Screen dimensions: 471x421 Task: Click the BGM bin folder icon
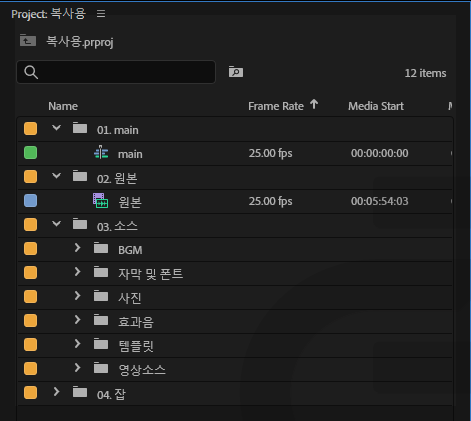(101, 248)
